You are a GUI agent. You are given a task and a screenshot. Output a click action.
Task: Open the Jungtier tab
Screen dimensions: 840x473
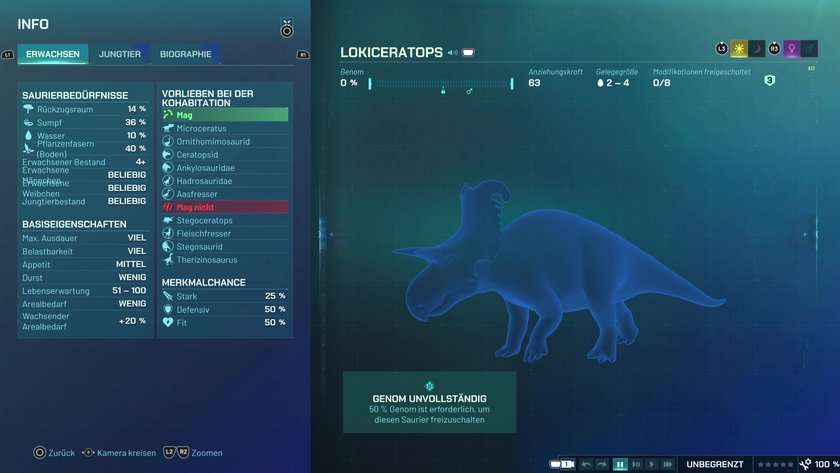point(119,54)
